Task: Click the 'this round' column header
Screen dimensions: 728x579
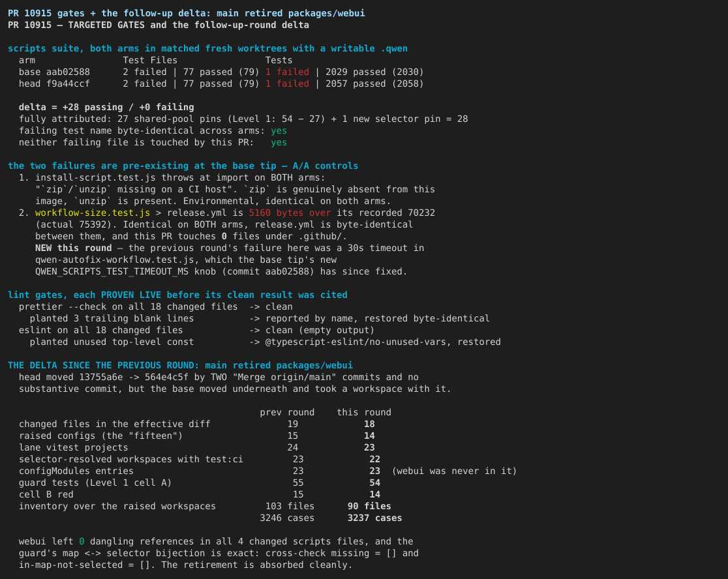Action: pyautogui.click(x=363, y=413)
